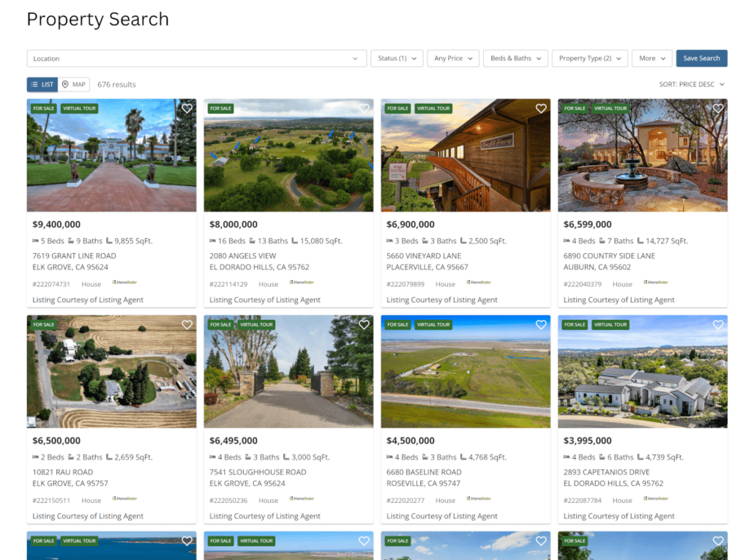This screenshot has width=754, height=560.
Task: Save 5660 Vineyard Lane listing with heart
Action: (541, 108)
